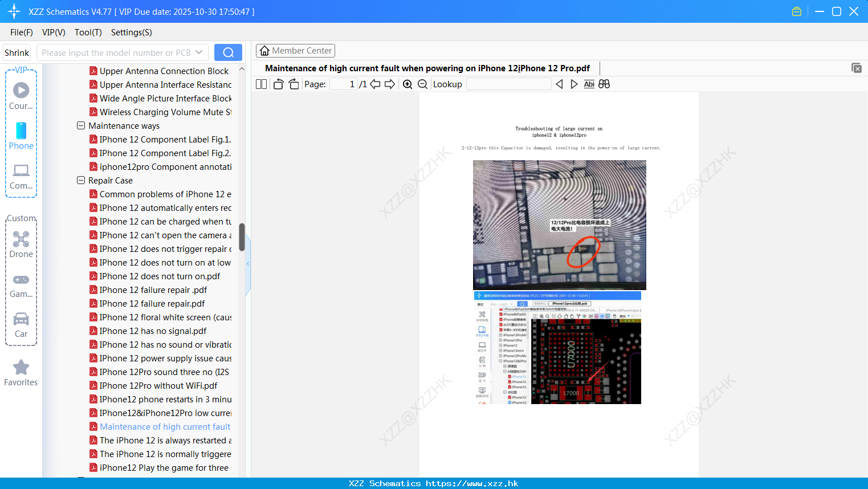Screen dimensions: 868x489
Task: Open the VIP menu
Action: coord(54,32)
